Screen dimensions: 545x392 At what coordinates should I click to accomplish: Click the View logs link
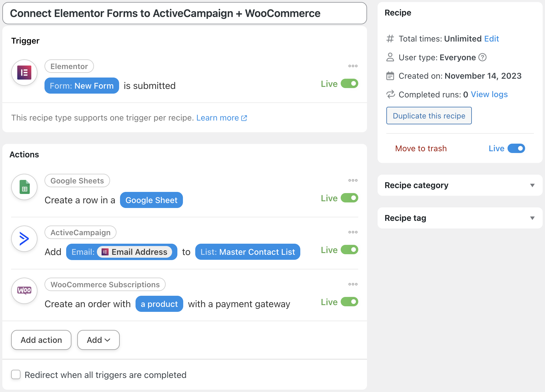point(489,94)
